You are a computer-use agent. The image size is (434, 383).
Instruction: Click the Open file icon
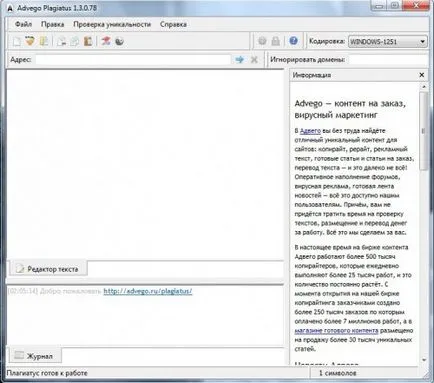[x=30, y=41]
